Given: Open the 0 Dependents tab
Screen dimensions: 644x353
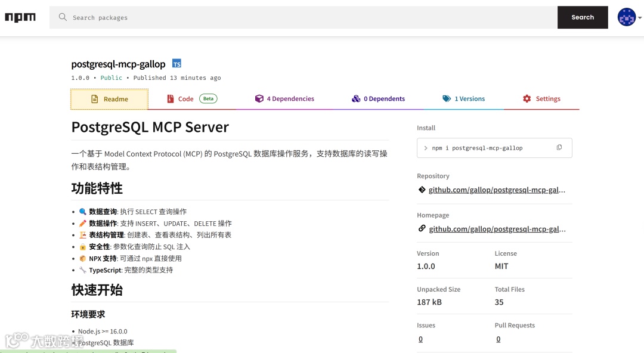Looking at the screenshot, I should 378,98.
